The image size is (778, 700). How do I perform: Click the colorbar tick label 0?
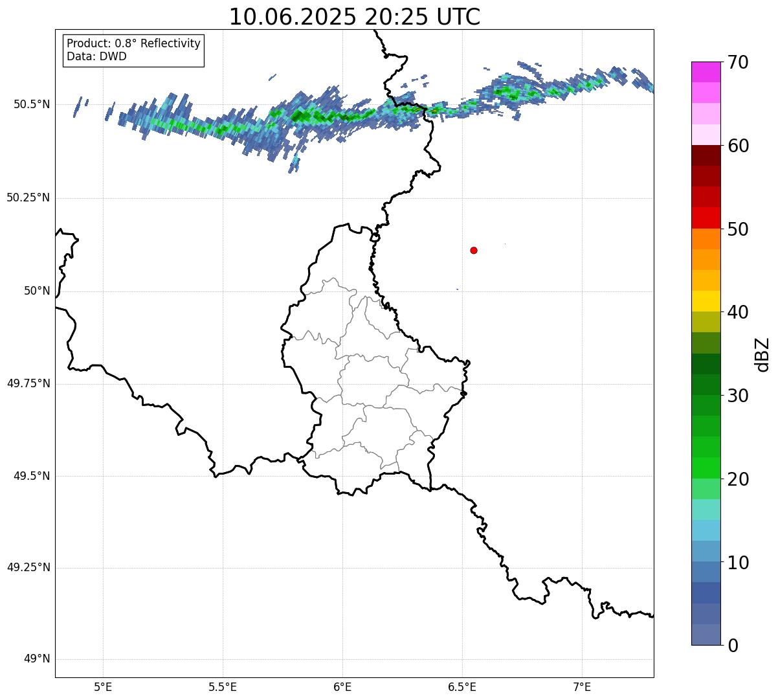click(x=733, y=646)
